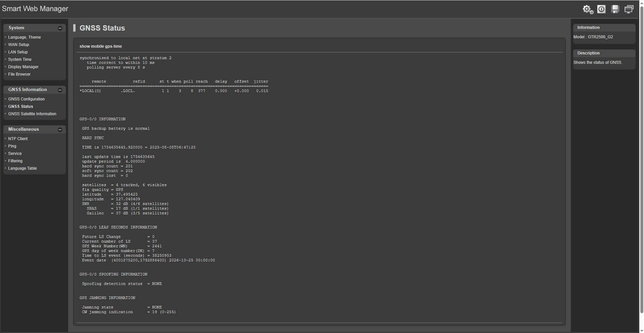Go to WAN Setup page

pos(19,45)
